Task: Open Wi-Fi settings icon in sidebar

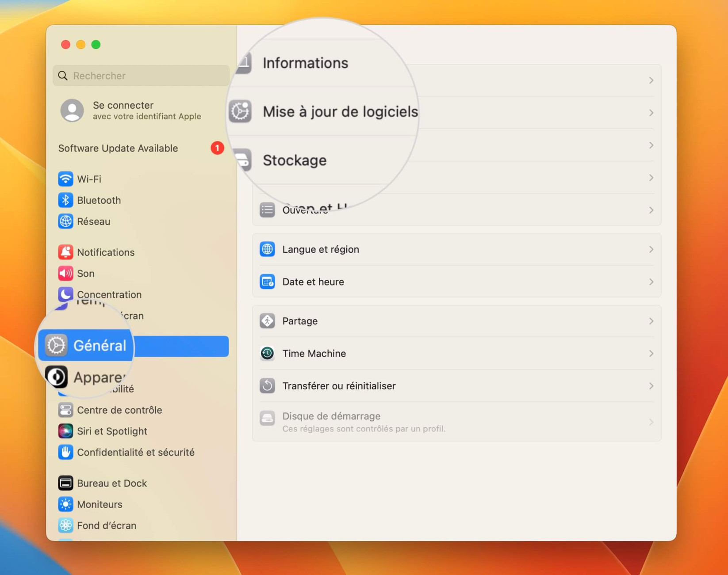Action: pyautogui.click(x=65, y=179)
